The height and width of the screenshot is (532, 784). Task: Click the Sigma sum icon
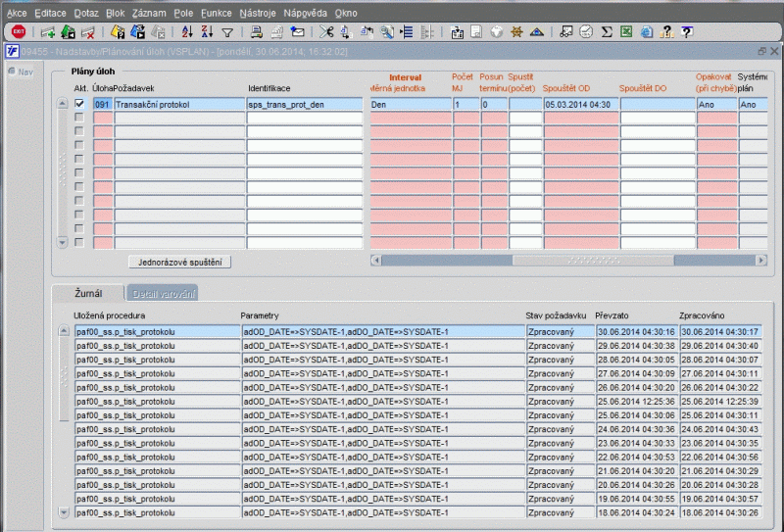pos(607,32)
